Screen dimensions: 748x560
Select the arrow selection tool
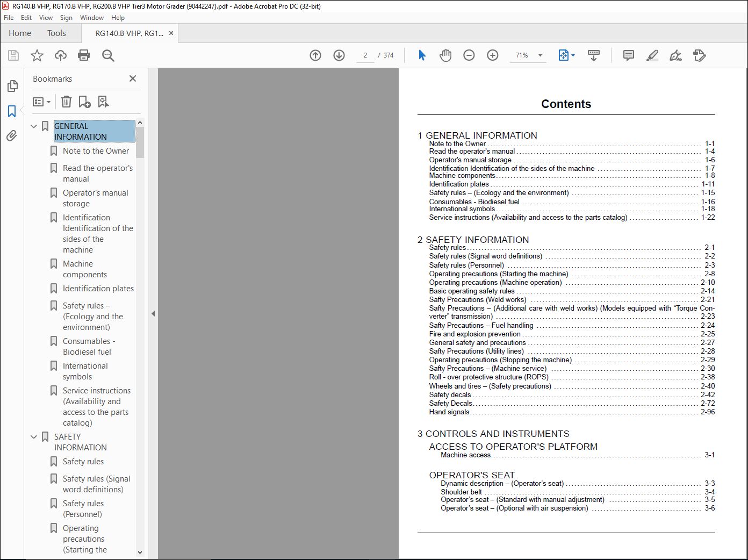click(x=422, y=55)
